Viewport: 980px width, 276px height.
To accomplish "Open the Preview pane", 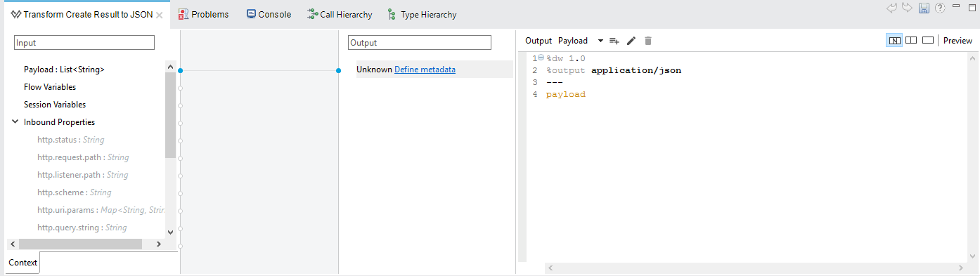I will [958, 41].
